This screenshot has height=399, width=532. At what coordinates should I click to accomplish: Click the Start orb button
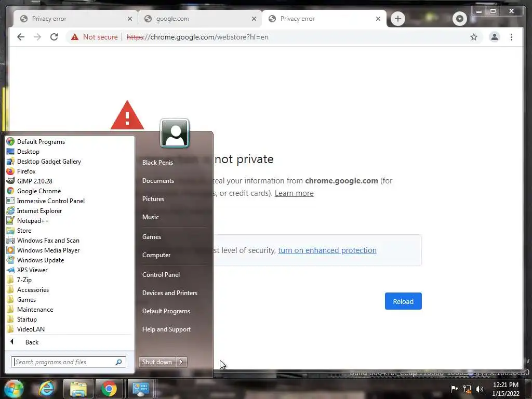[14, 389]
